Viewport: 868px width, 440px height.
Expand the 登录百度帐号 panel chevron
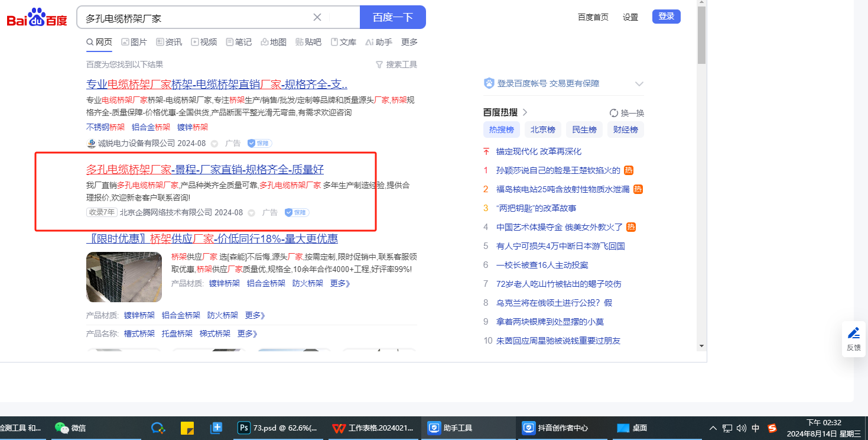coord(639,84)
